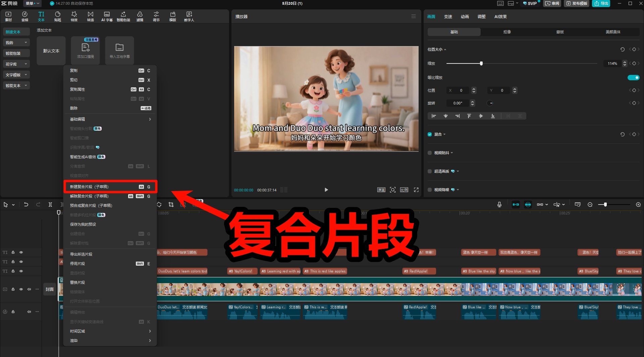Select the voiceover microphone recording tool
Image resolution: width=644 pixels, height=357 pixels.
[499, 204]
